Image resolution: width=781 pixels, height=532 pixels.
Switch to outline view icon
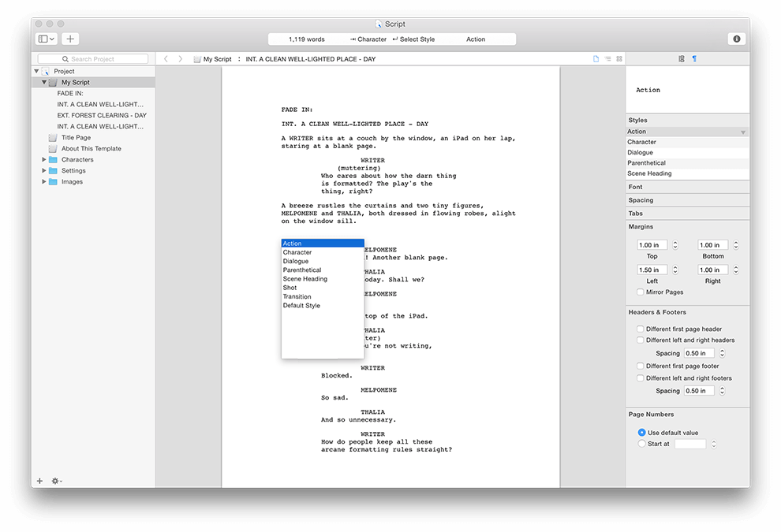click(607, 59)
